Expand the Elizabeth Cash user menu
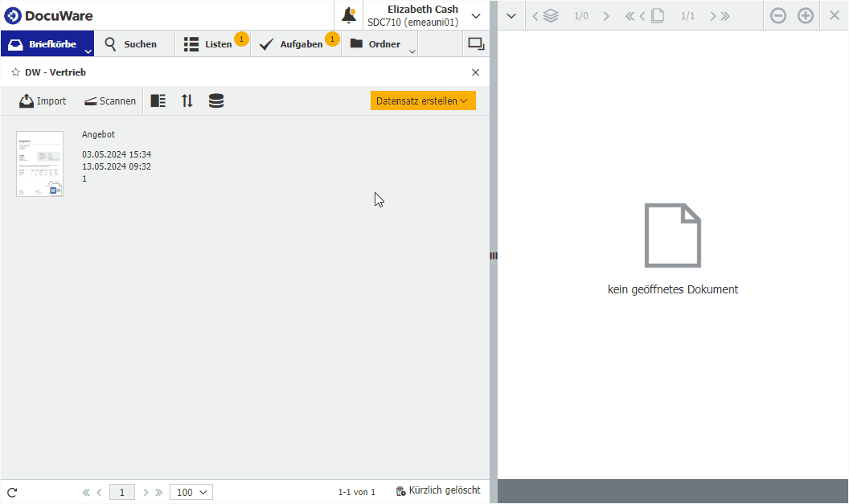 (x=476, y=15)
